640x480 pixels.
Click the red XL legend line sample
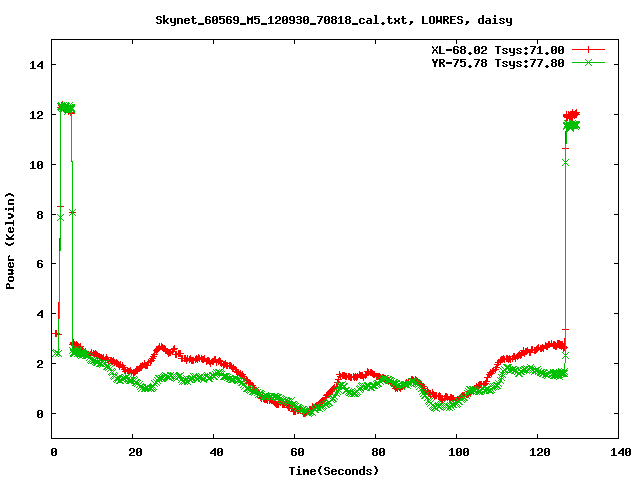(x=588, y=50)
